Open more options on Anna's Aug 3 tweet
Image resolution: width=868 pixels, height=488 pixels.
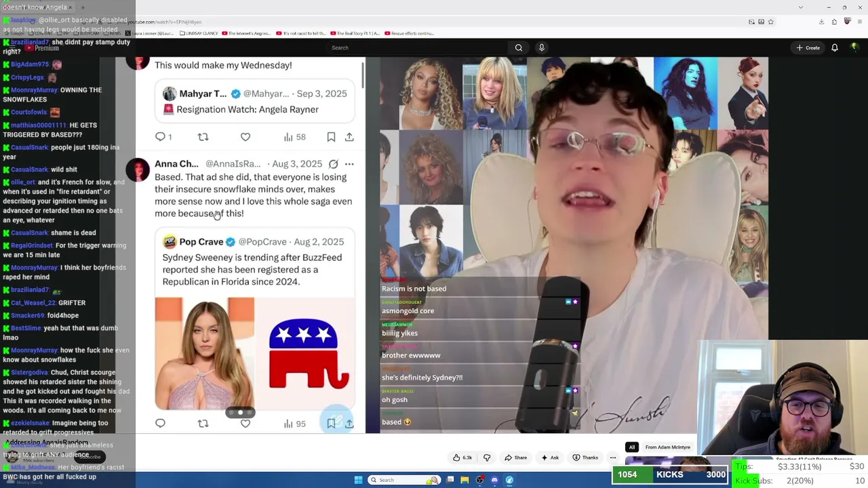coord(349,164)
